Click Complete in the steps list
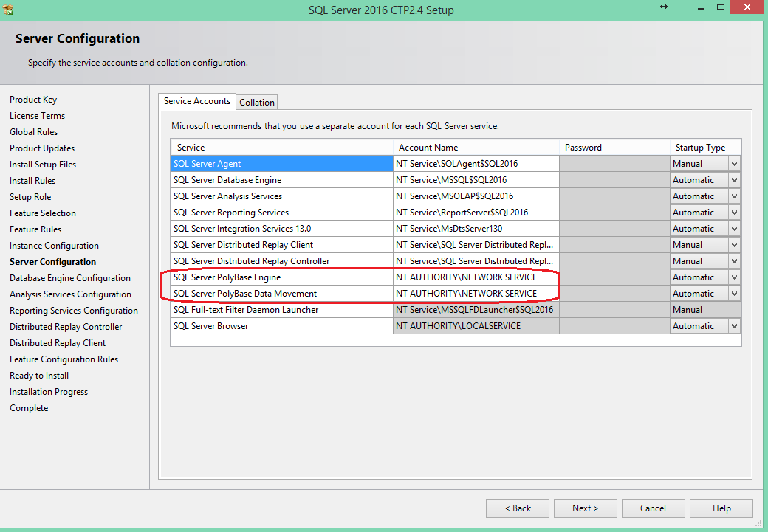The width and height of the screenshot is (768, 532). coord(29,408)
